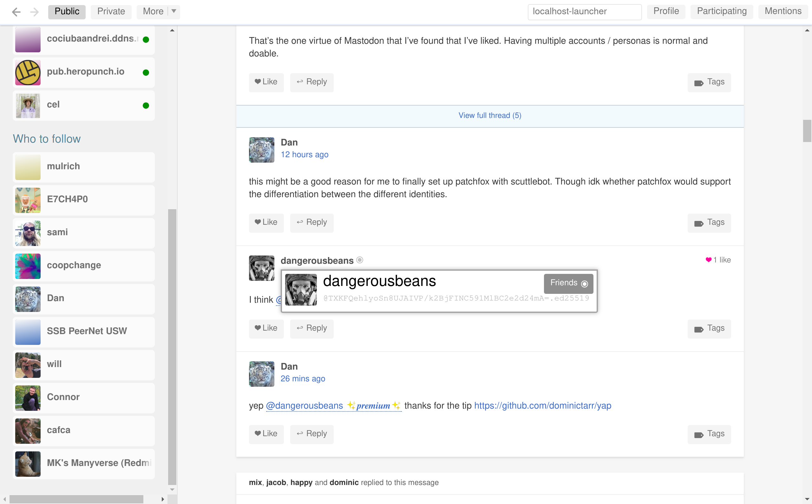Open pub.heropunch.io profile avatar

[28, 73]
